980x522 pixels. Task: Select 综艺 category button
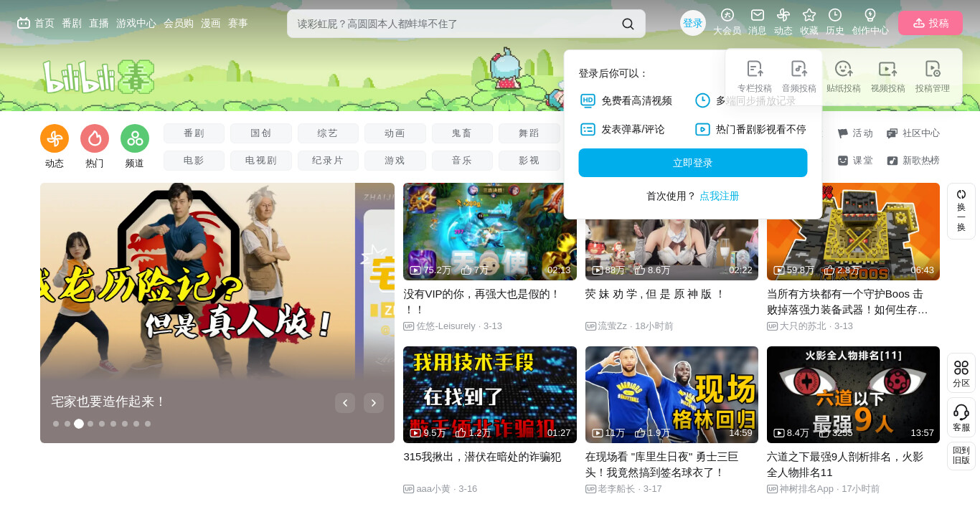pyautogui.click(x=328, y=133)
